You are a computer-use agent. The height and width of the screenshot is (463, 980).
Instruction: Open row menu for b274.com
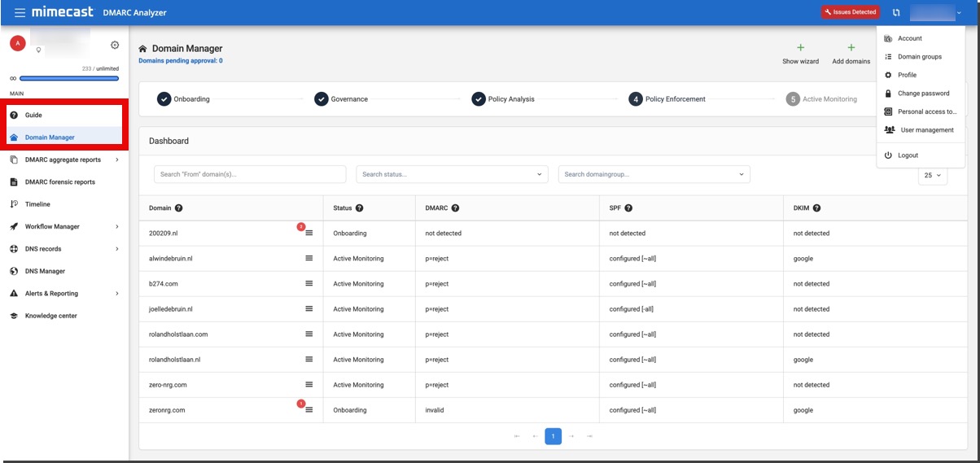click(x=308, y=284)
